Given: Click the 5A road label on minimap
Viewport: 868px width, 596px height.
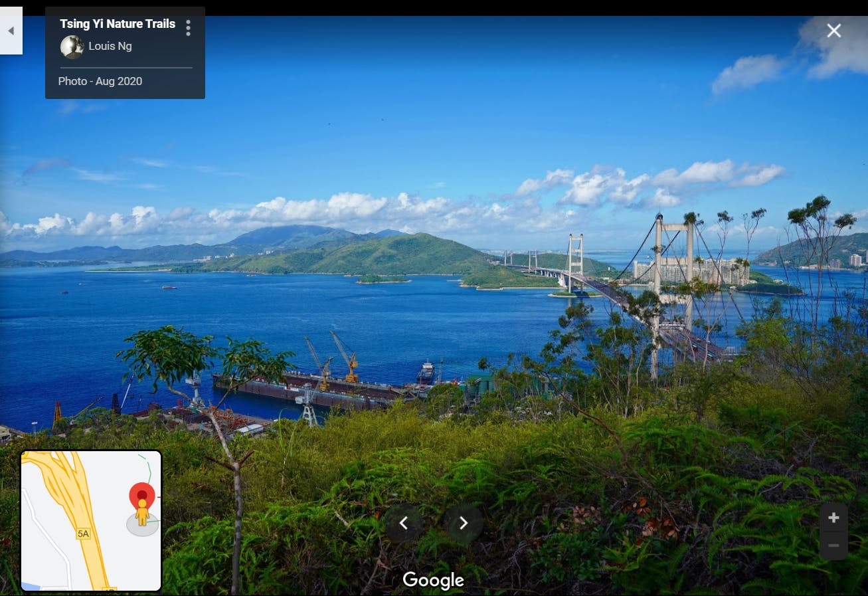Looking at the screenshot, I should [x=83, y=534].
